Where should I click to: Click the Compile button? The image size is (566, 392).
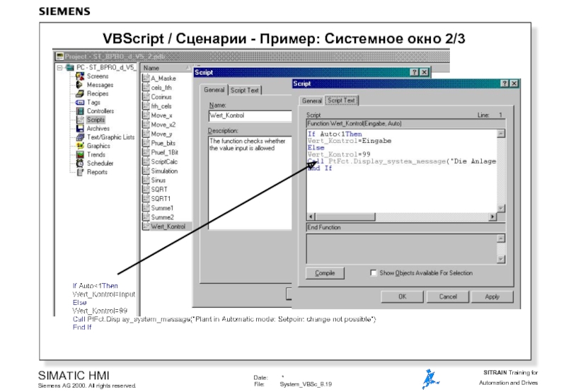coord(325,273)
